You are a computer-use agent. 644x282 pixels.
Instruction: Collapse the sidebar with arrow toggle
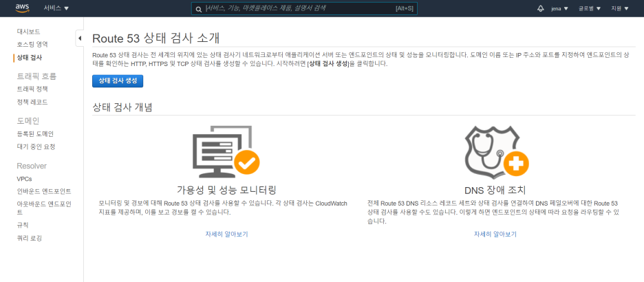coord(80,39)
